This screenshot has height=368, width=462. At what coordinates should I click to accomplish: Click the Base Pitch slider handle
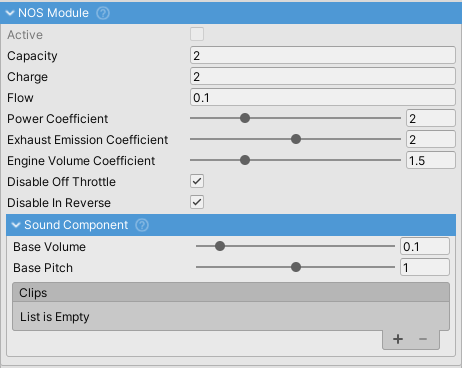(296, 267)
